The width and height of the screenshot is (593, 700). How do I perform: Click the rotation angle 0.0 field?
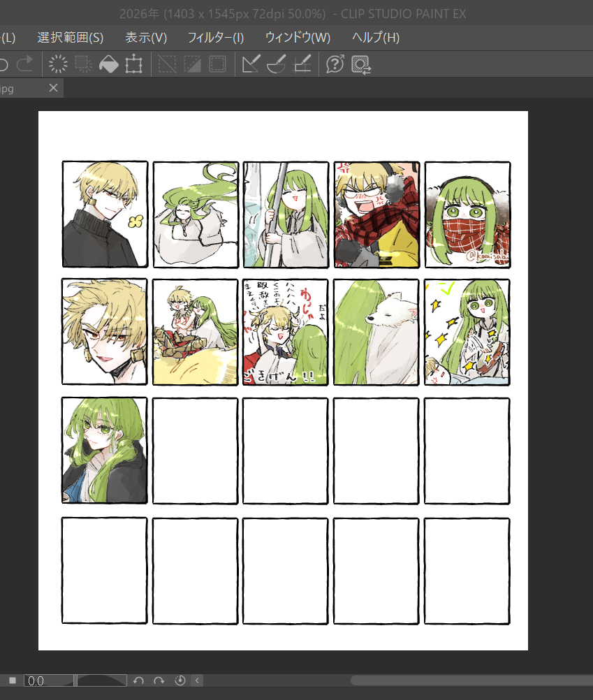(x=47, y=680)
